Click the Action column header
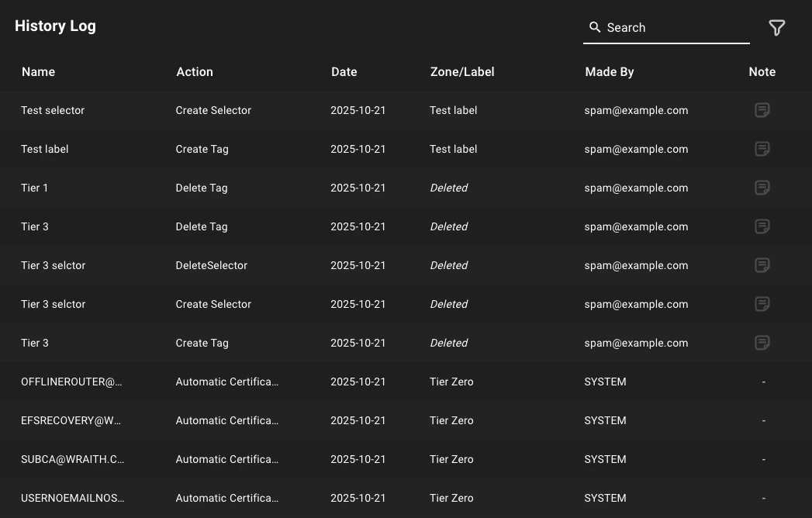 195,72
